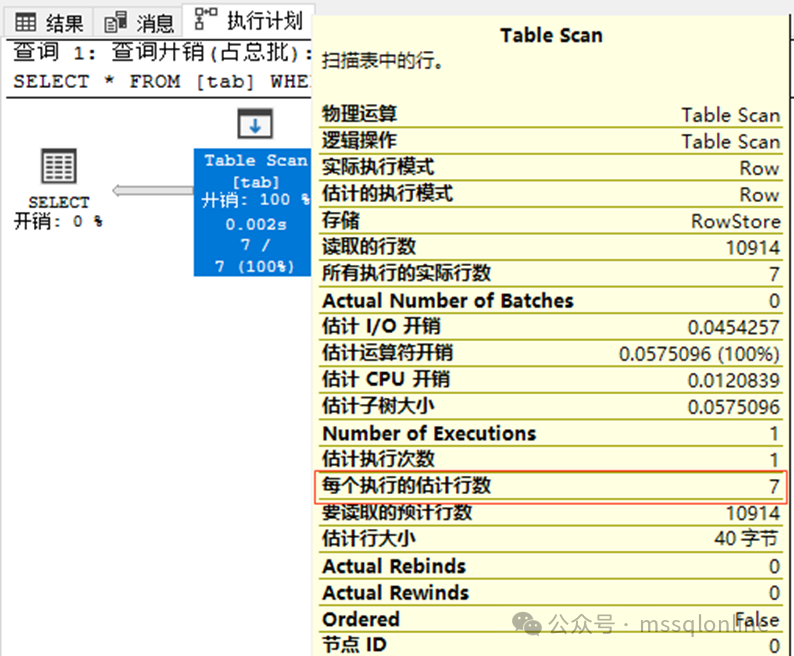794x656 pixels.
Task: Click the 物理运算 property row
Action: [552, 115]
